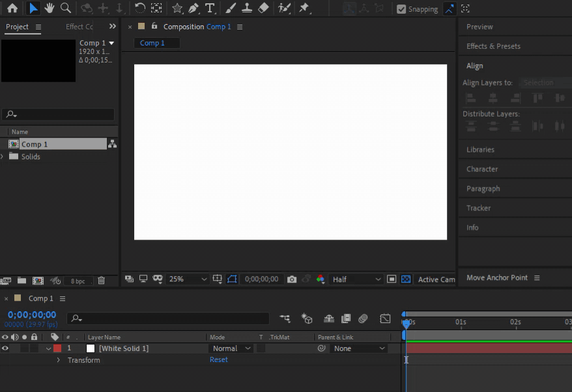Hide White Solid 1 layer with eye toggle

(5, 348)
